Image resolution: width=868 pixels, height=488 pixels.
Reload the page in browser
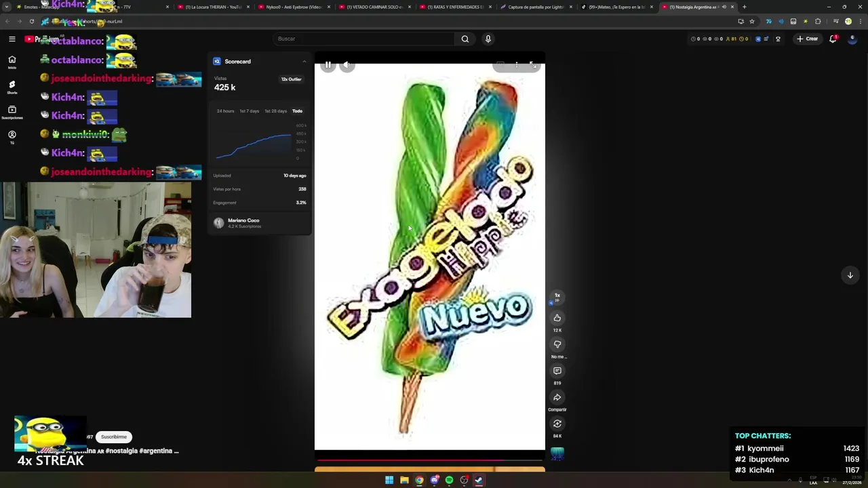(32, 21)
